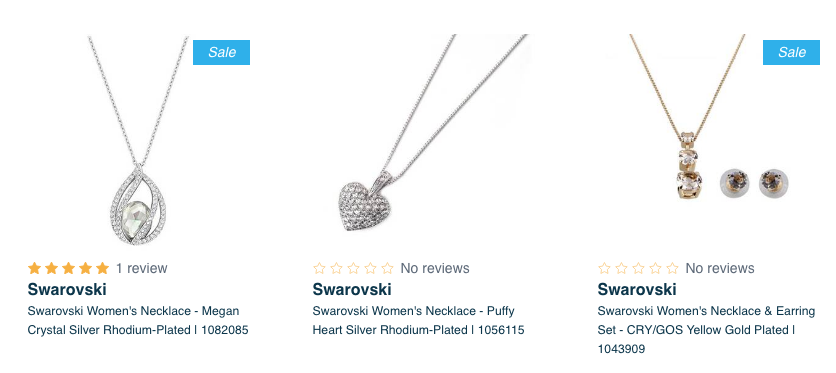Click "No reviews" under Puffy Heart necklace
Screen dimensions: 836x373
tap(435, 268)
